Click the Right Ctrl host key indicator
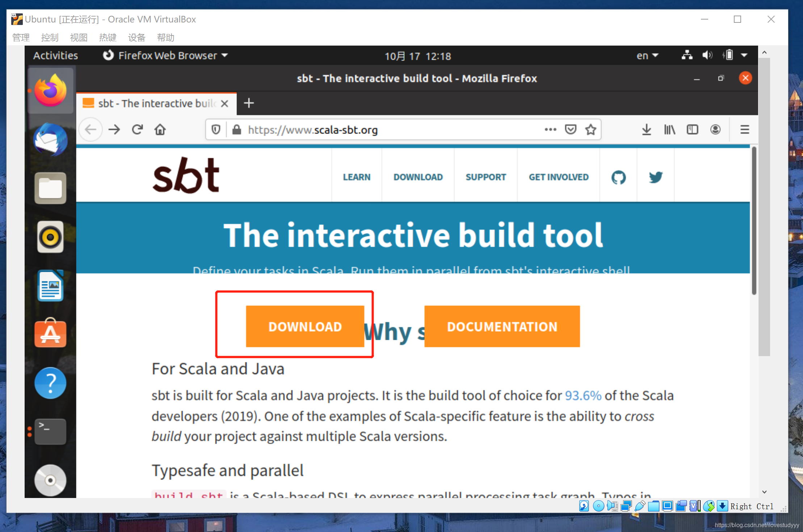Viewport: 803px width, 532px height. coord(752,506)
